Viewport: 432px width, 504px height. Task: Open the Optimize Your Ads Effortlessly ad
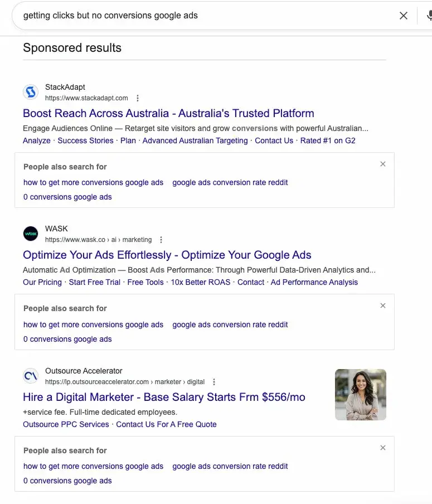pyautogui.click(x=166, y=255)
